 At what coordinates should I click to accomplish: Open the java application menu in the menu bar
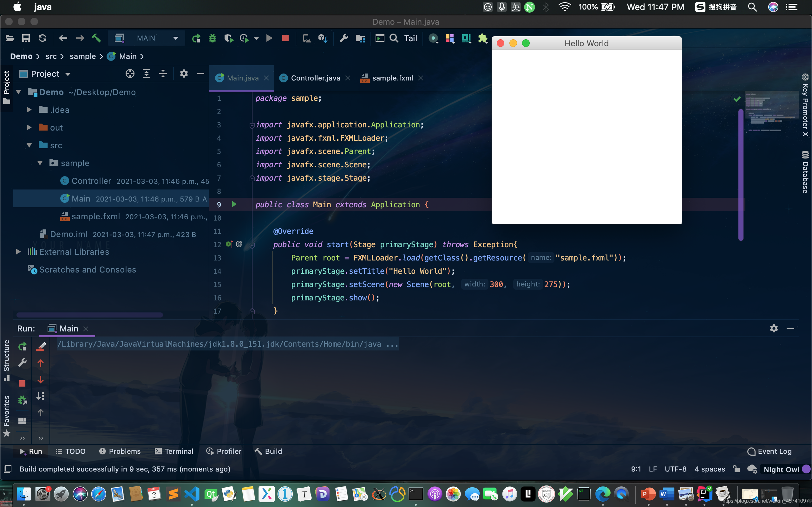click(43, 7)
